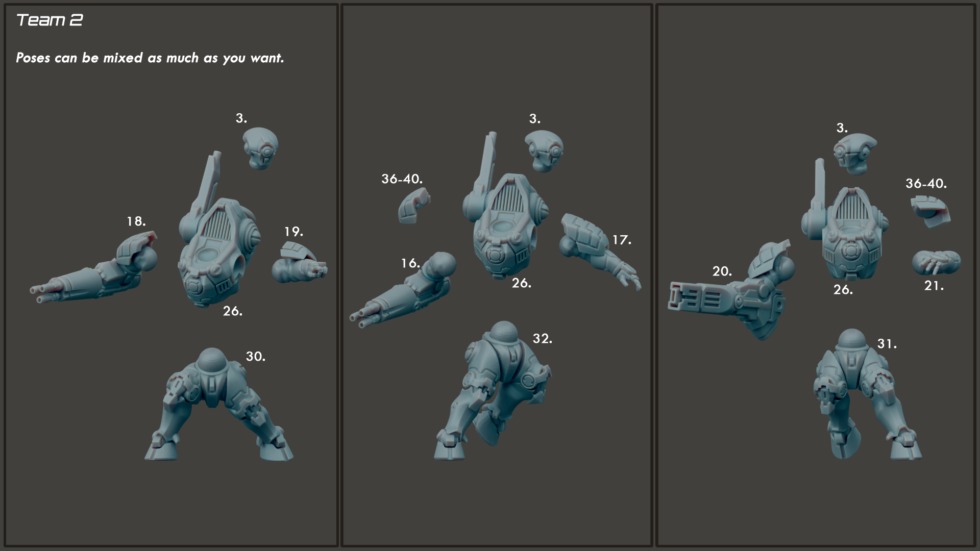
Task: Click the Team 2 title text
Action: [x=50, y=20]
